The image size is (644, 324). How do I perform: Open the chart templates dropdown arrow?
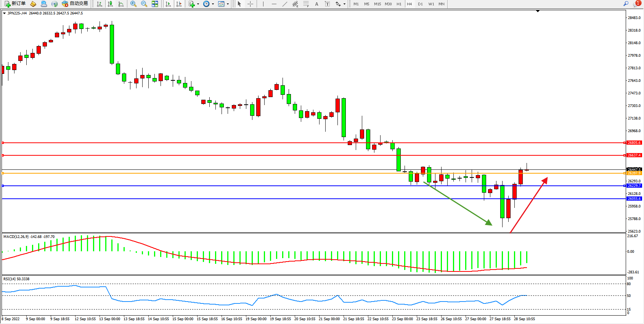pyautogui.click(x=228, y=4)
